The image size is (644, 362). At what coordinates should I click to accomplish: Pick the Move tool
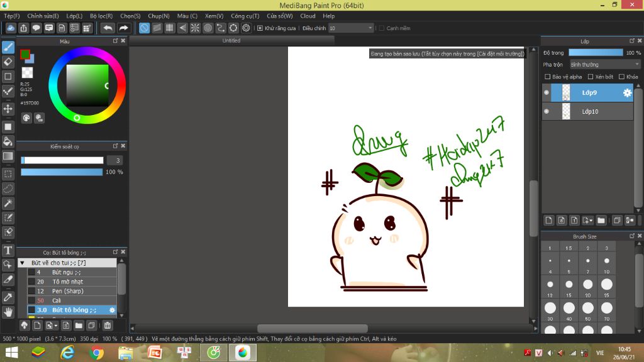(8, 109)
